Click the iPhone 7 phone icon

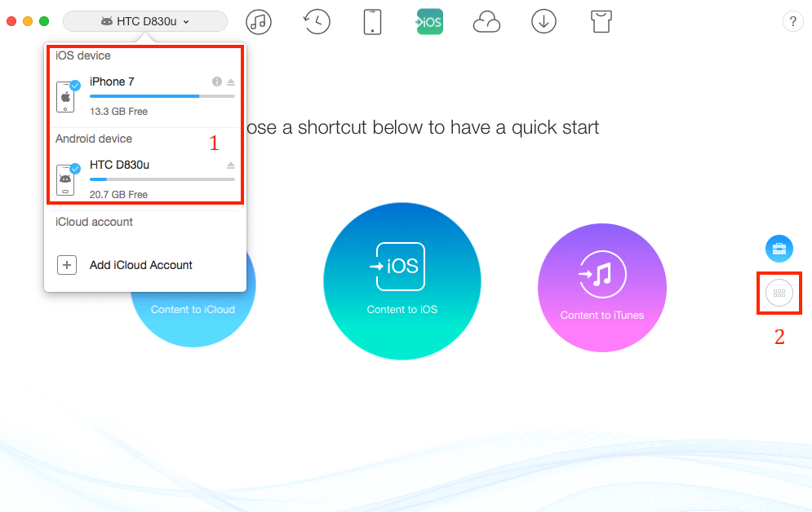point(66,97)
